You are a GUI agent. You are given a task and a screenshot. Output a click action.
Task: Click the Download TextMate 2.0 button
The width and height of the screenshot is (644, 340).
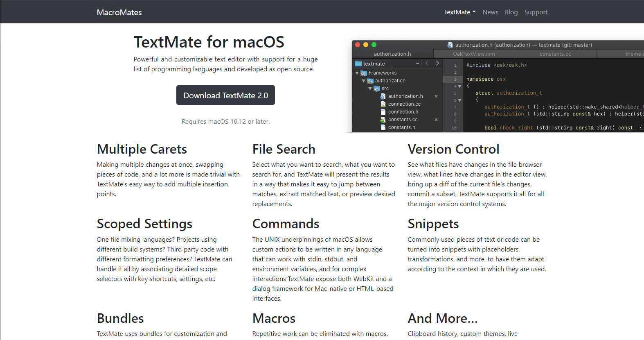coord(225,95)
